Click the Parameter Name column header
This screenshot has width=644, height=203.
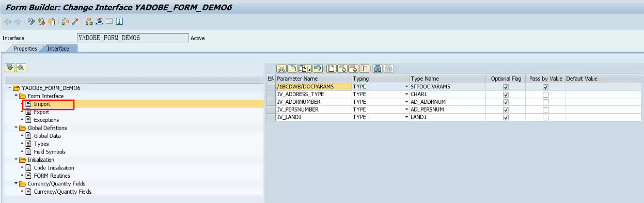[313, 79]
